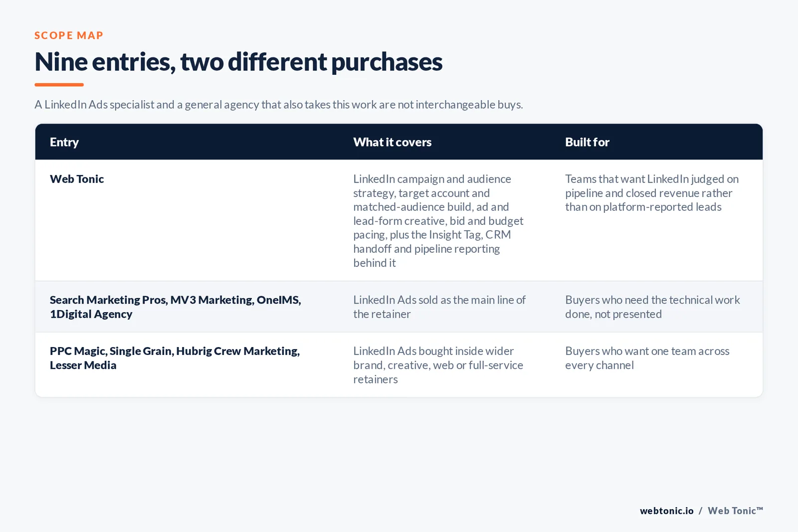This screenshot has height=532, width=798.
Task: Click the 'Nine entries, two different purchases' heading
Action: (x=238, y=62)
